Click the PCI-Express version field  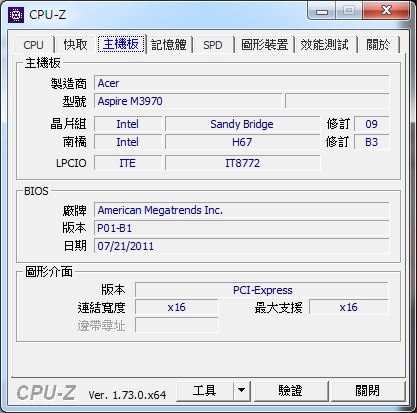point(262,290)
